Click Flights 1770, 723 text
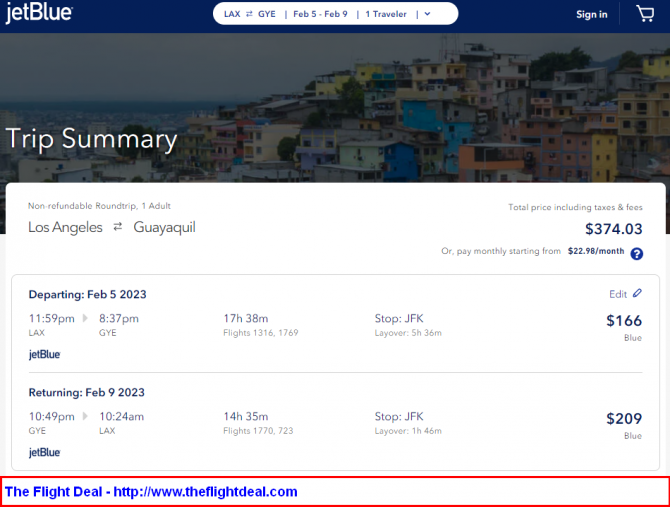The image size is (670, 507). 258,431
